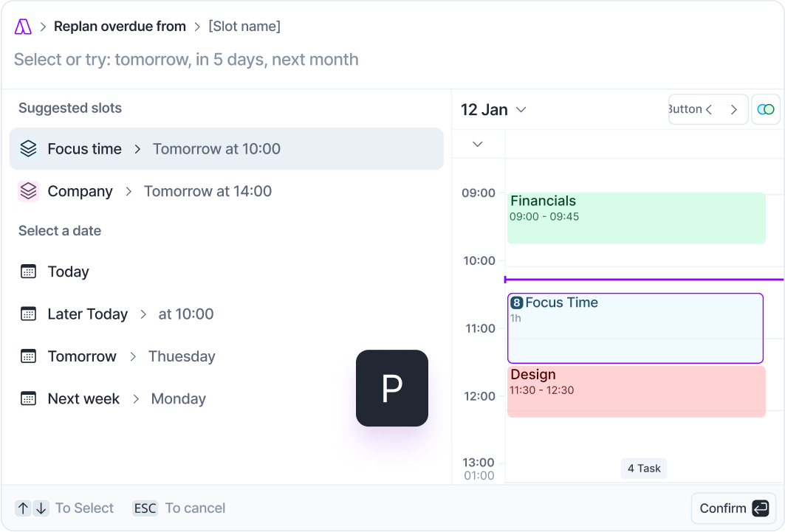Click the 8 badge on Focus Time event
Image resolution: width=785 pixels, height=532 pixels.
(516, 302)
